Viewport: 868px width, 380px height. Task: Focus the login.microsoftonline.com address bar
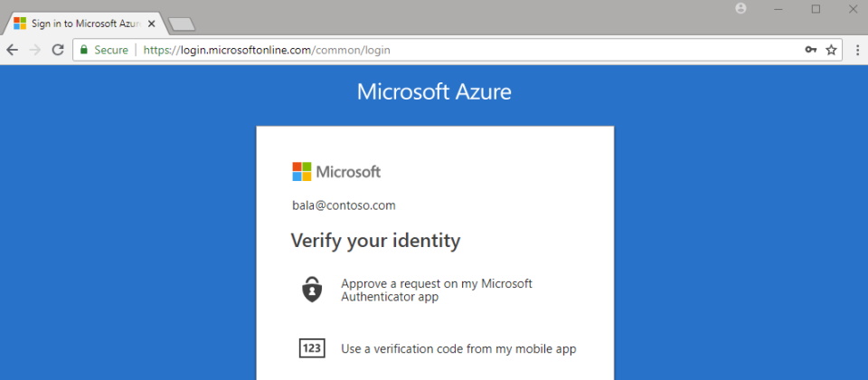[452, 51]
